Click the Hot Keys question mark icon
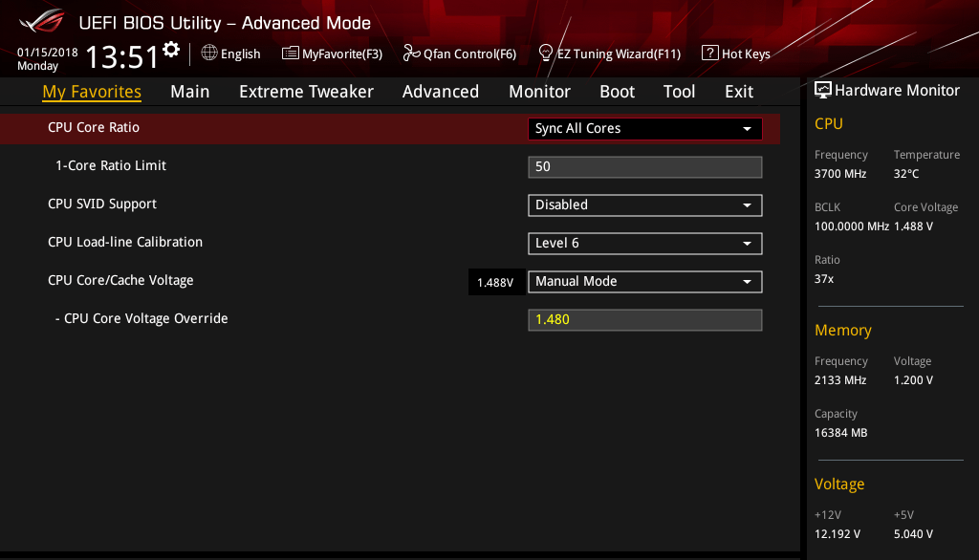The image size is (979, 560). click(709, 54)
